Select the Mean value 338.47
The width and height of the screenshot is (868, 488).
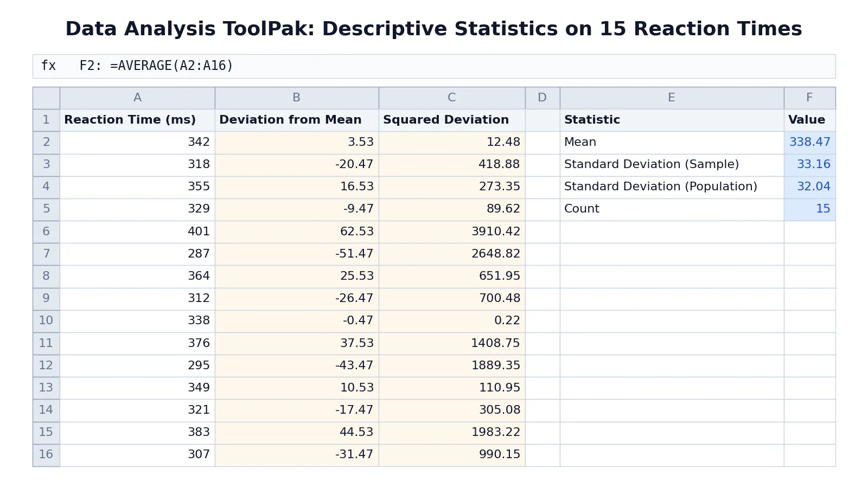click(x=809, y=143)
